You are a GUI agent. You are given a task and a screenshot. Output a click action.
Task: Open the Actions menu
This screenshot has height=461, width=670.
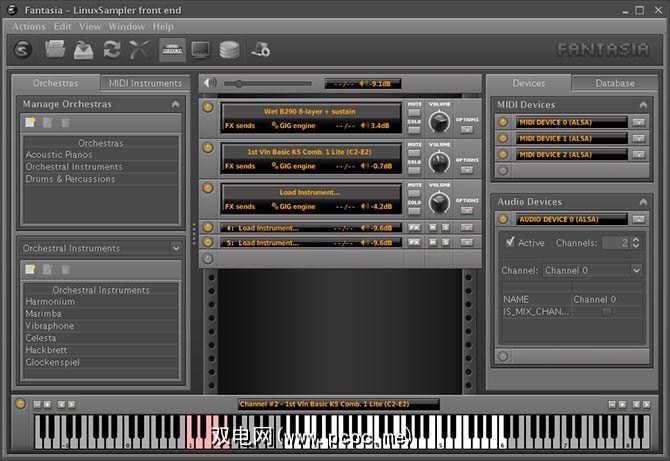tap(29, 26)
